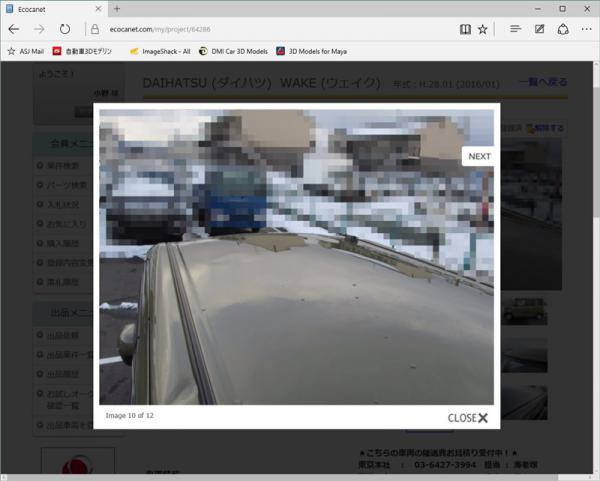600x481 pixels.
Task: Open reading view book icon
Action: (x=465, y=29)
